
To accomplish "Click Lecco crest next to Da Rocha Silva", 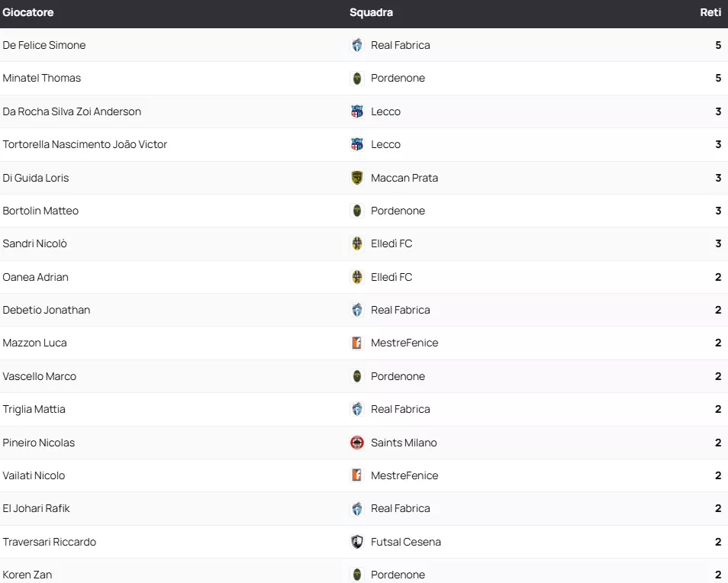I will [356, 111].
